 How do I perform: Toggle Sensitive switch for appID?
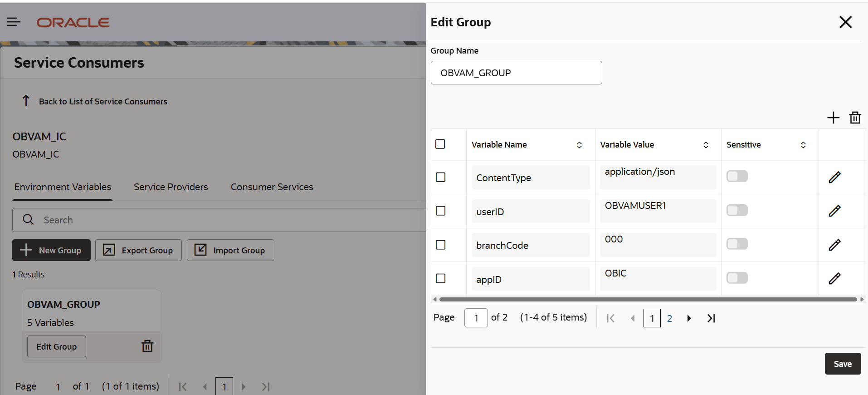(x=737, y=278)
